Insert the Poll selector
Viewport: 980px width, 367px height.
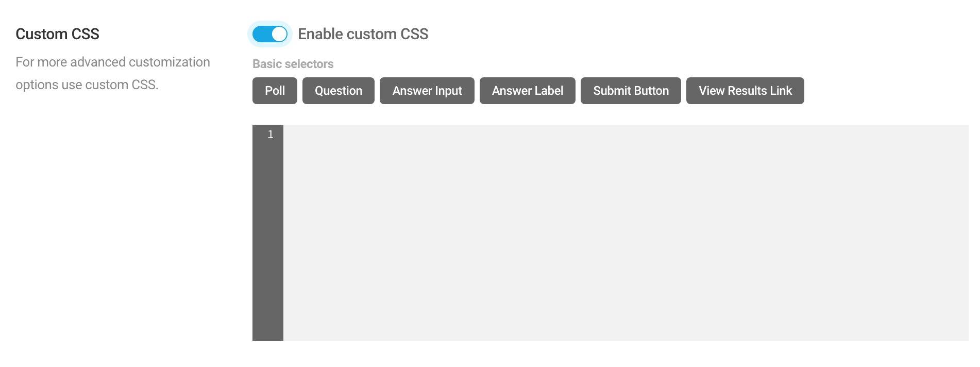tap(275, 91)
